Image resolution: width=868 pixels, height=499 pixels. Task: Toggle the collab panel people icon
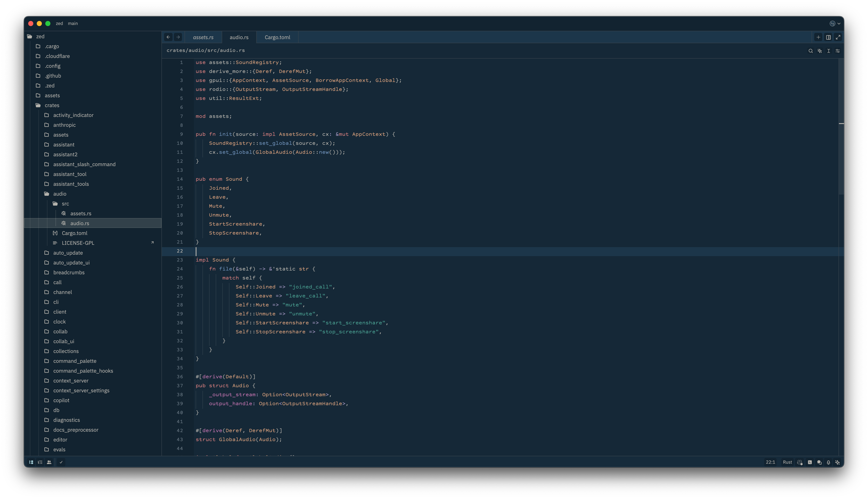pos(49,462)
